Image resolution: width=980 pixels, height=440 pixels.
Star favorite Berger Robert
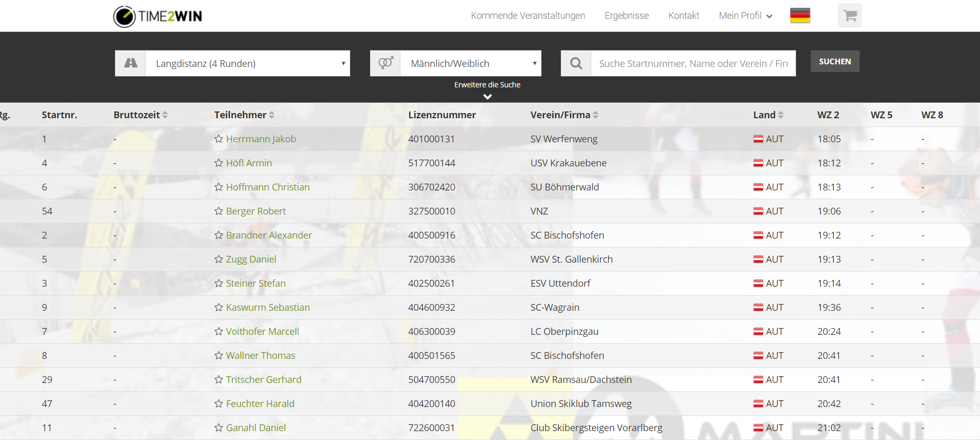pyautogui.click(x=218, y=211)
